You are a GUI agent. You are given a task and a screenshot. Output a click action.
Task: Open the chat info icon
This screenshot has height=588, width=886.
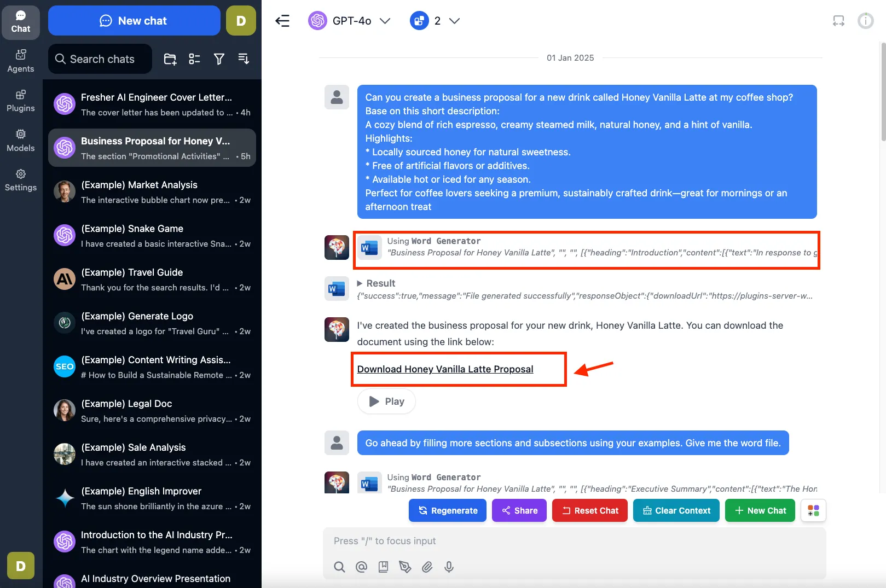point(865,21)
